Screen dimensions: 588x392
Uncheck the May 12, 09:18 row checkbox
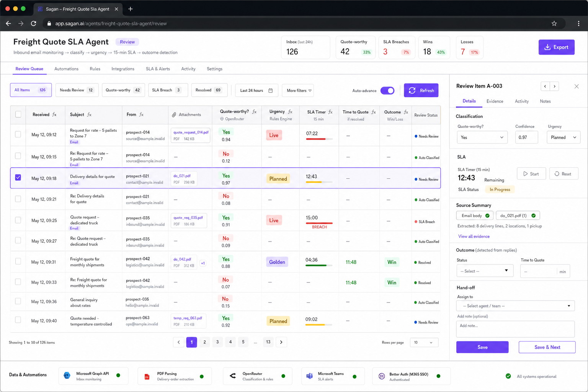pyautogui.click(x=18, y=178)
